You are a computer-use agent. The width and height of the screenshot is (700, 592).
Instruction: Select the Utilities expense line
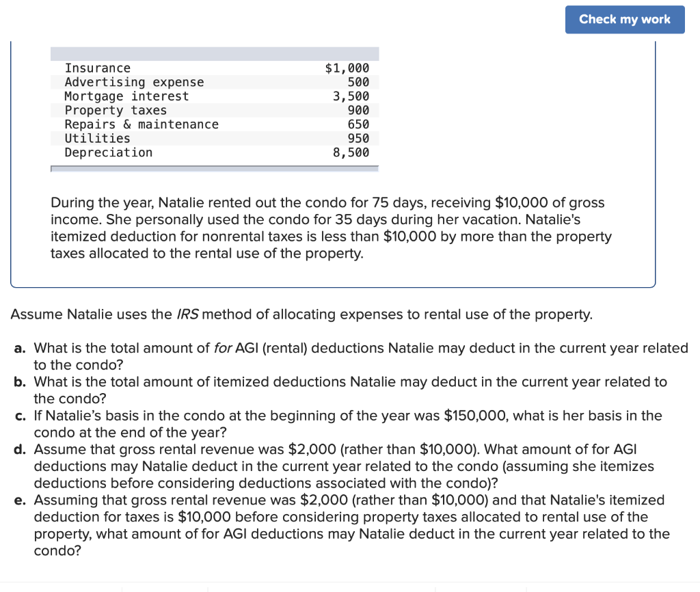(205, 138)
